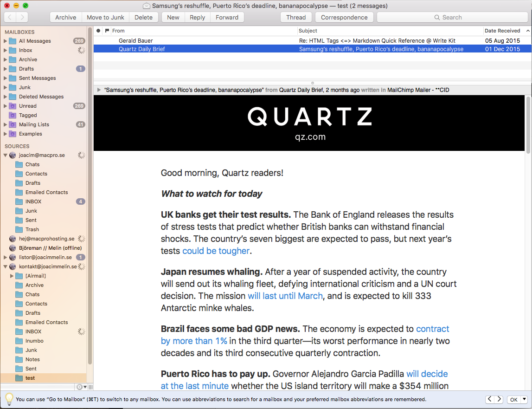Click the message body scrollbar

528,125
